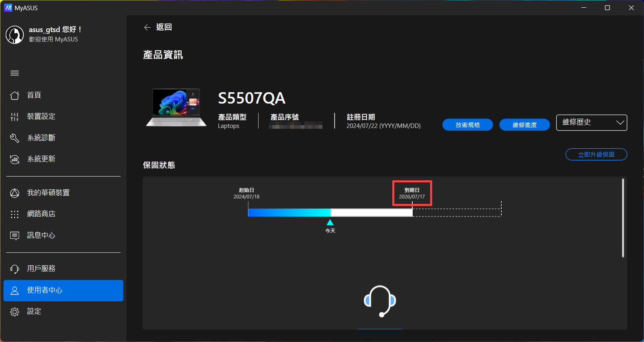The image size is (644, 342).
Task: Click the 維修進度 button
Action: (524, 125)
